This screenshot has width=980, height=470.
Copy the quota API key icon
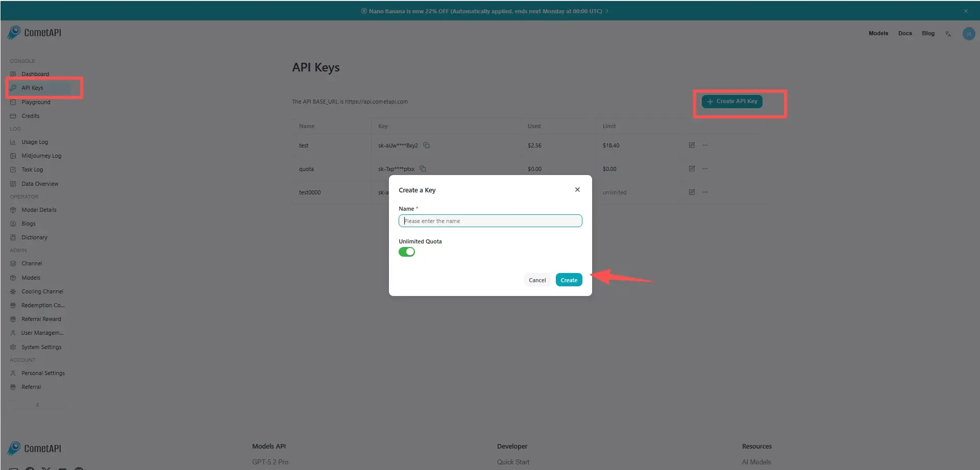(423, 169)
